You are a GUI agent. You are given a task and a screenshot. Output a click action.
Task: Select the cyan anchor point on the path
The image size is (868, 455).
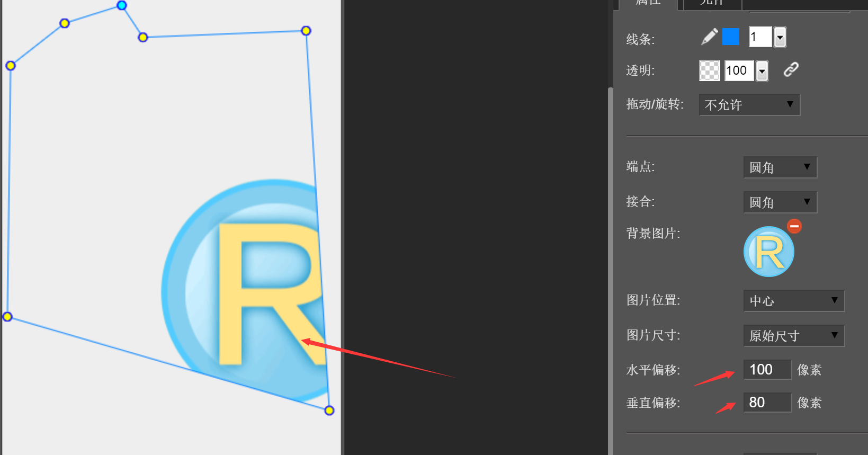point(122,5)
